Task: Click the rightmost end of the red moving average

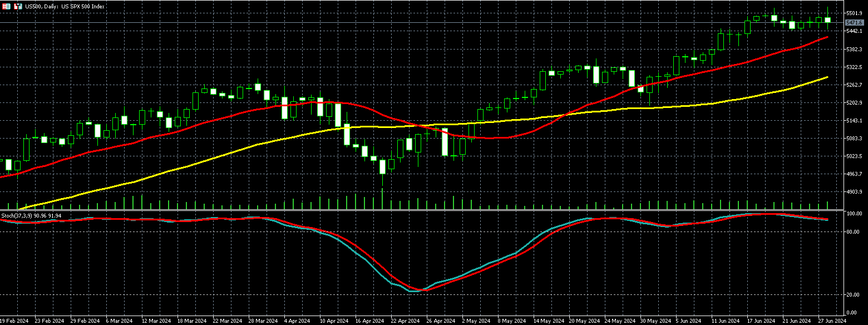Action: coord(827,37)
